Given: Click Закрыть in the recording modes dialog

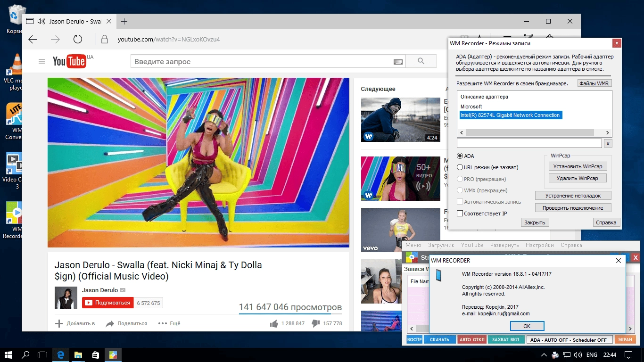Looking at the screenshot, I should coord(535,222).
